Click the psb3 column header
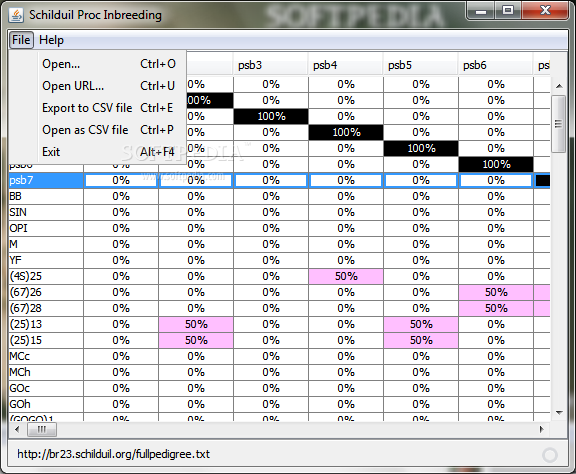The height and width of the screenshot is (474, 576). click(270, 65)
